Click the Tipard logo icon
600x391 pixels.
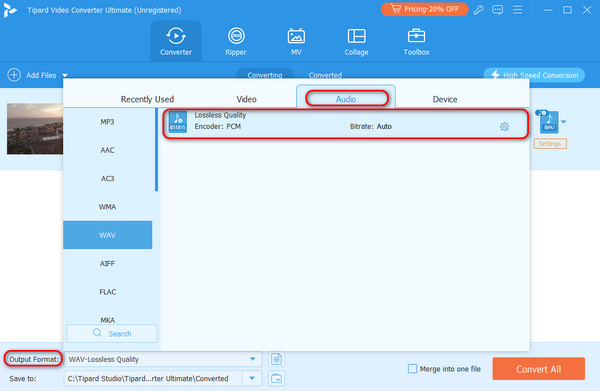[x=10, y=10]
